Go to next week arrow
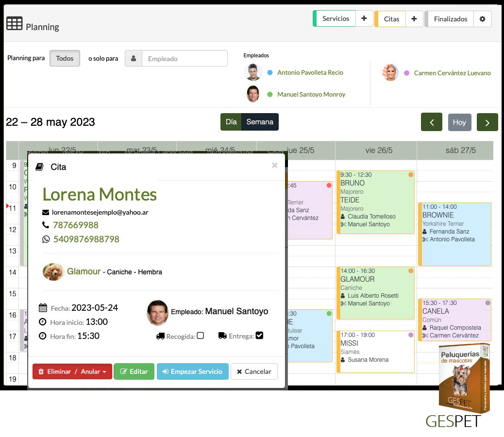Screen dimensions: 504x437 tap(487, 122)
